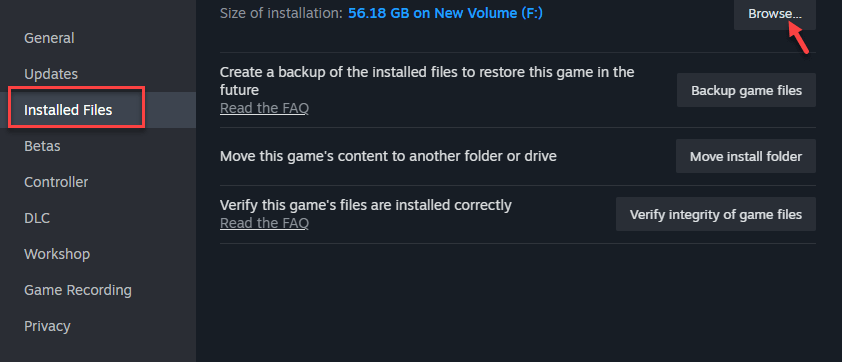
Task: Click the Move this game's content text
Action: click(x=388, y=156)
